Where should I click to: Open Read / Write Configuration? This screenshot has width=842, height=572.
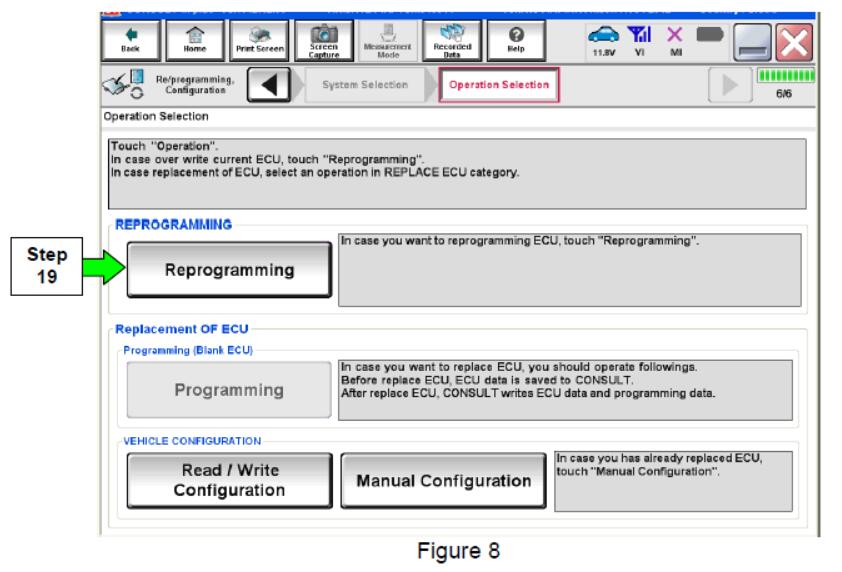click(229, 480)
